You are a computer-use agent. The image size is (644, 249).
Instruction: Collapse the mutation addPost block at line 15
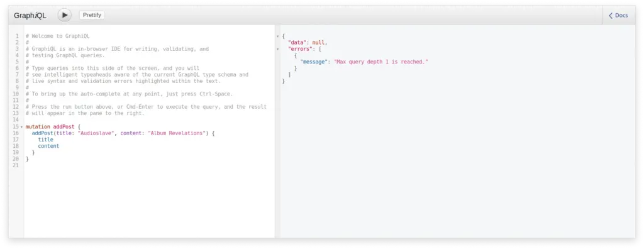pos(21,127)
